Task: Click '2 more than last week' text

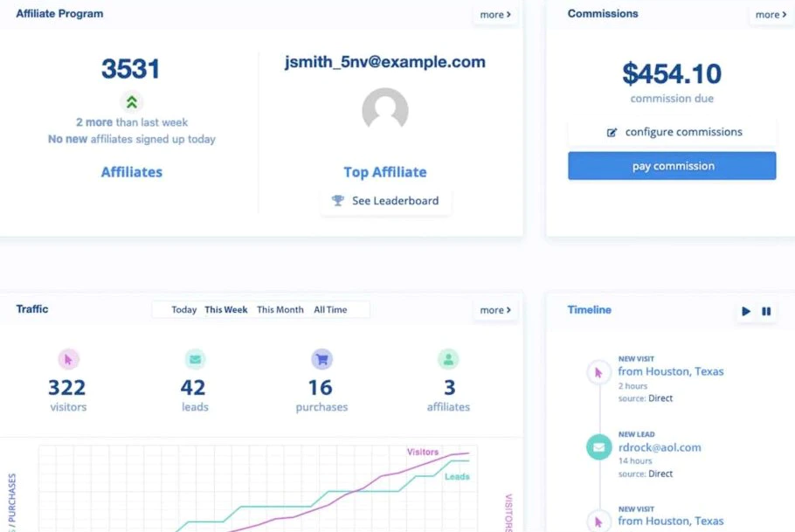Action: [132, 122]
